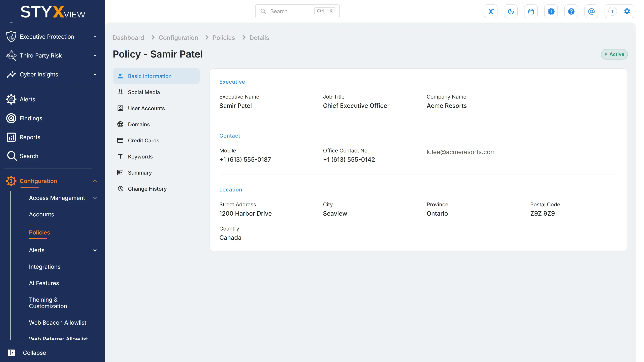Open Web Beacon Allowlist
Image resolution: width=644 pixels, height=362 pixels.
click(x=58, y=323)
